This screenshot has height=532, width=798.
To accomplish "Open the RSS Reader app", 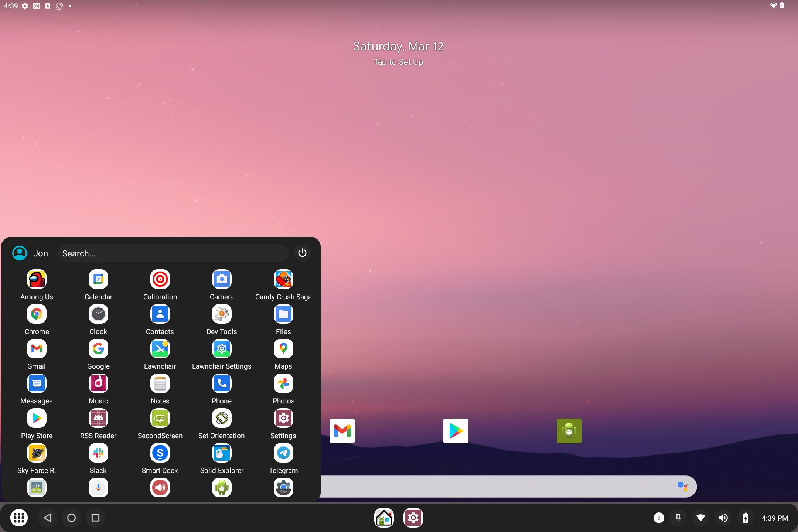I will 98,418.
